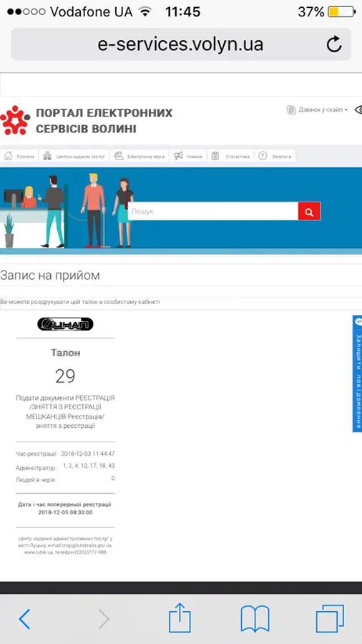Select Електронна черга menu item
Viewport: 362px width, 644px height.
point(140,156)
